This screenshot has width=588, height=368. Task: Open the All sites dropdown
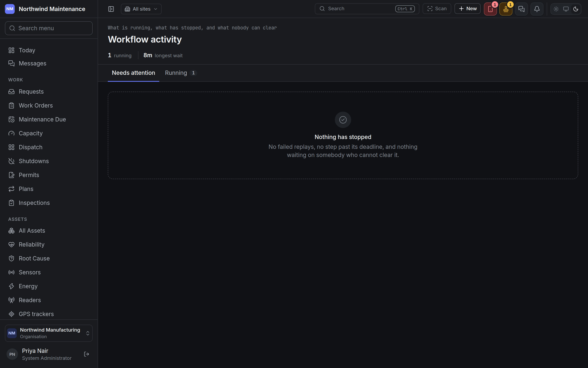pyautogui.click(x=141, y=9)
